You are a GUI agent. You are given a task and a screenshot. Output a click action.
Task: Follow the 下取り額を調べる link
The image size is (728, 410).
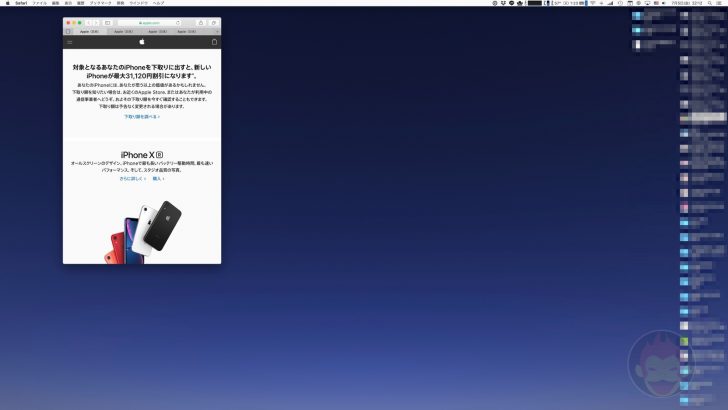pos(142,117)
